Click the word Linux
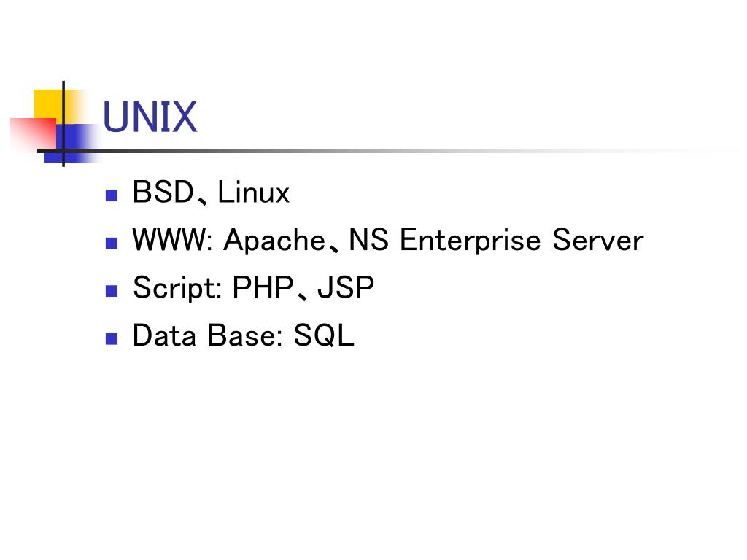Screen dimensions: 747x560 pos(253,192)
